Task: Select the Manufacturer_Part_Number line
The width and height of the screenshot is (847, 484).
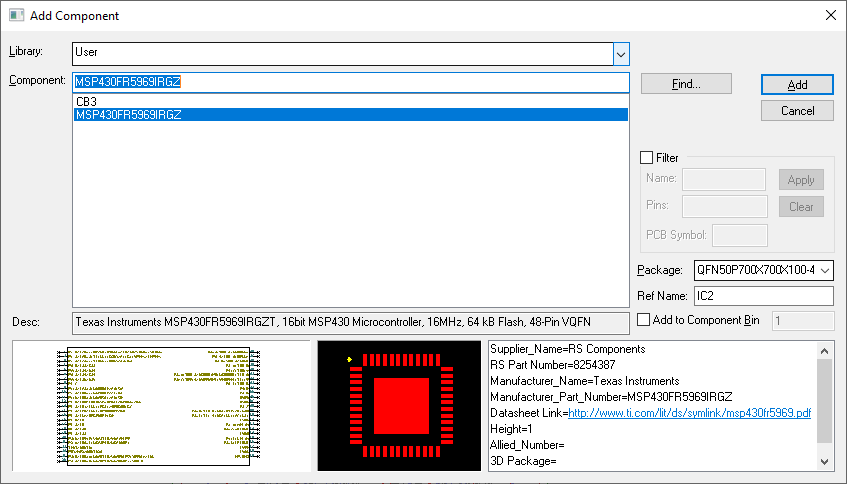Action: coord(611,397)
